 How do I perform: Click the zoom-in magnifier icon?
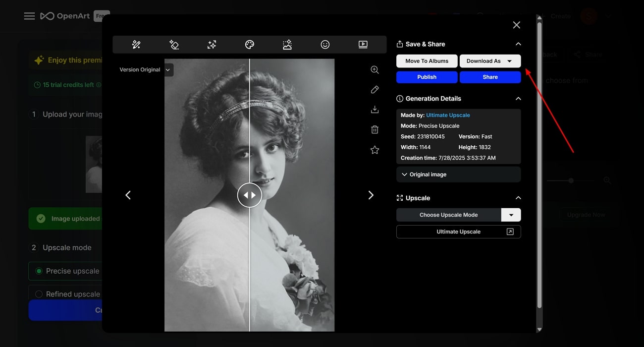pos(375,70)
